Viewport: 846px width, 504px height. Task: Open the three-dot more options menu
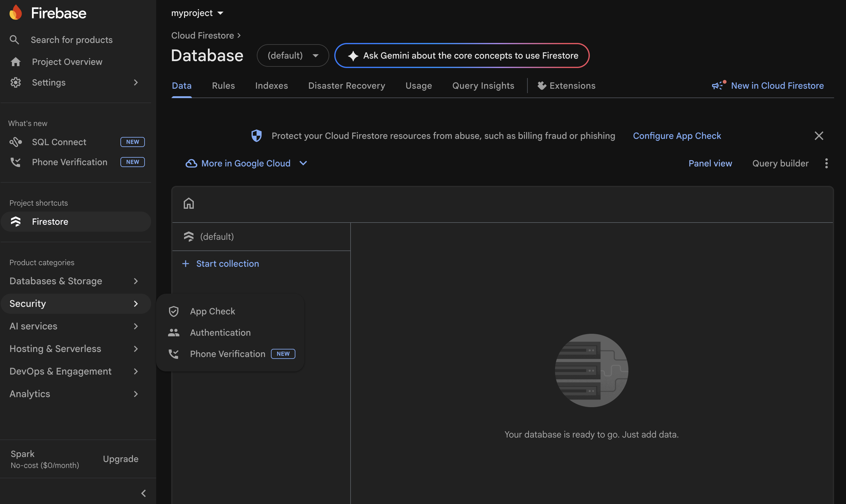[x=826, y=163]
